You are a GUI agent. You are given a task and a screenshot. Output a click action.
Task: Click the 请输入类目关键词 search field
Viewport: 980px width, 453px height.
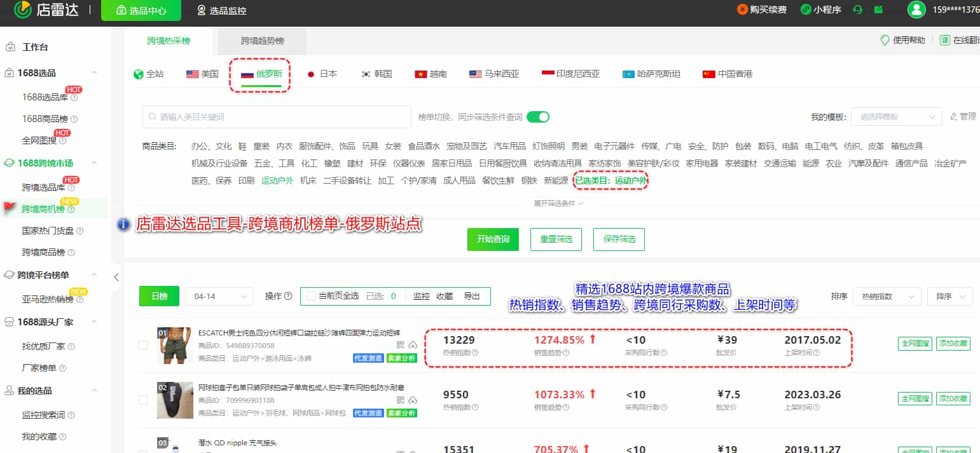[x=277, y=117]
